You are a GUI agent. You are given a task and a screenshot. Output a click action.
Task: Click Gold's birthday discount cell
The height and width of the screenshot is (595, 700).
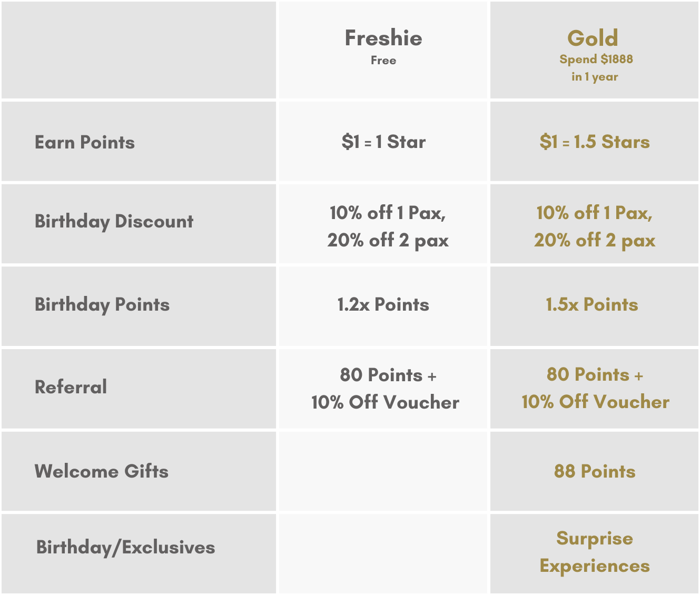(x=595, y=226)
